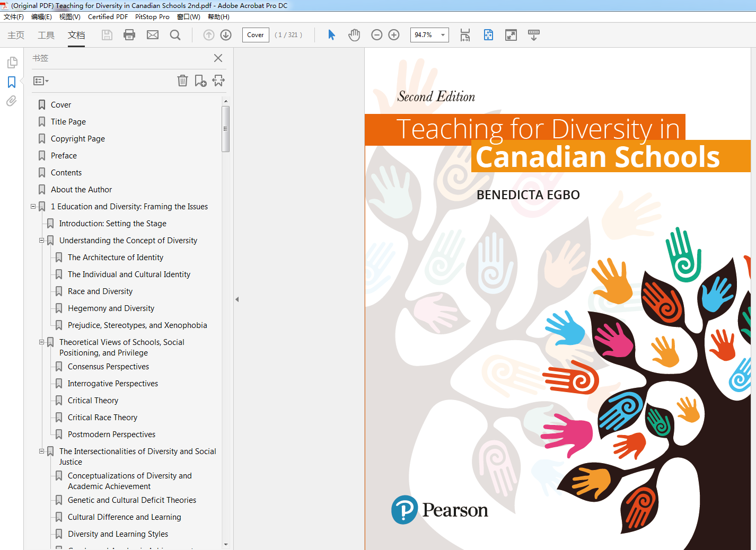This screenshot has height=550, width=756.
Task: Jump to the Copyright Page bookmark
Action: pos(78,139)
